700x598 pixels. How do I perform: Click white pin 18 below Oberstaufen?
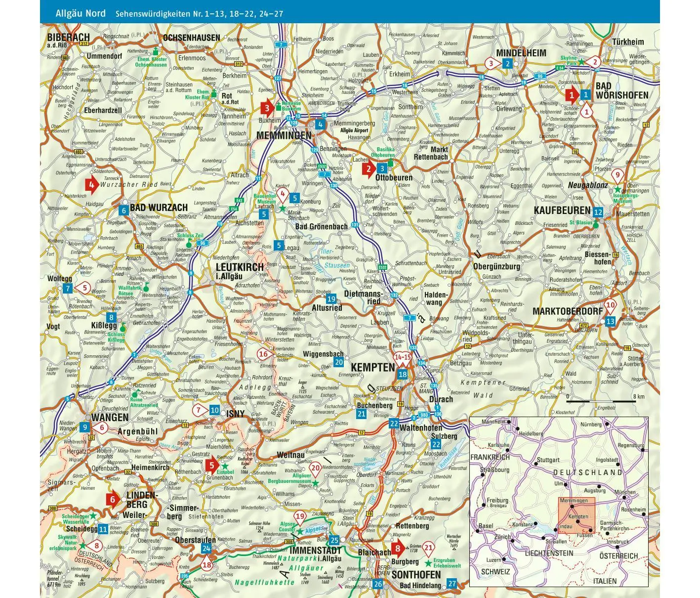[206, 564]
